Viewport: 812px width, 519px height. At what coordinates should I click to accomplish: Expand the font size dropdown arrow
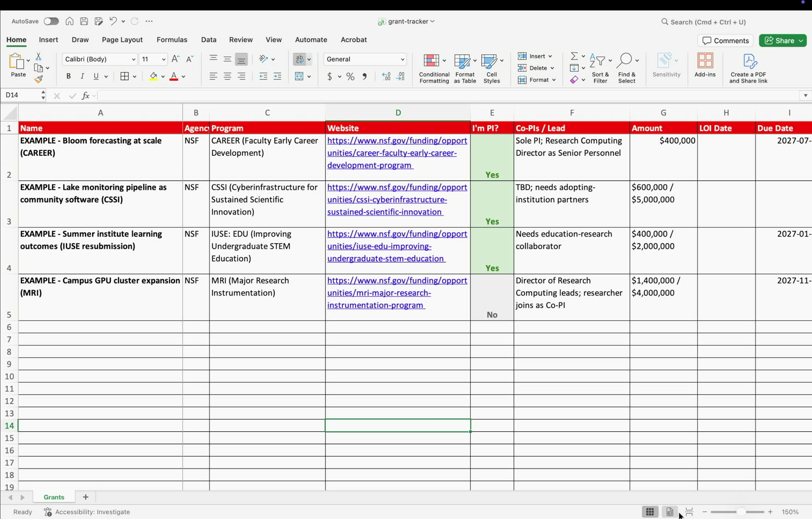[x=163, y=59]
